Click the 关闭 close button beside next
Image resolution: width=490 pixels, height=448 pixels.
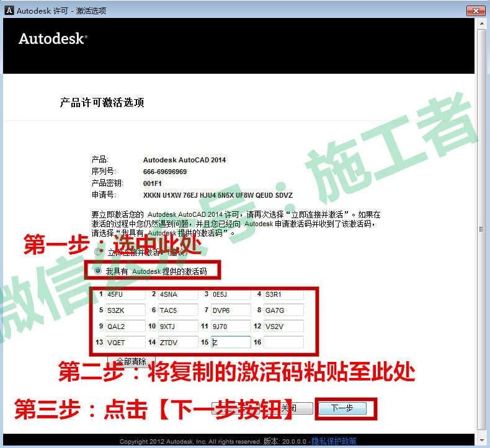click(289, 408)
